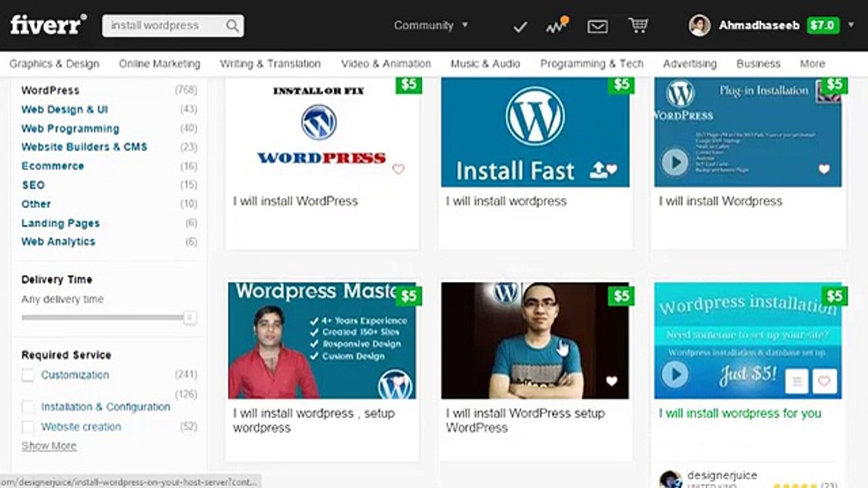Filter by Landing Pages subcategory

60,223
